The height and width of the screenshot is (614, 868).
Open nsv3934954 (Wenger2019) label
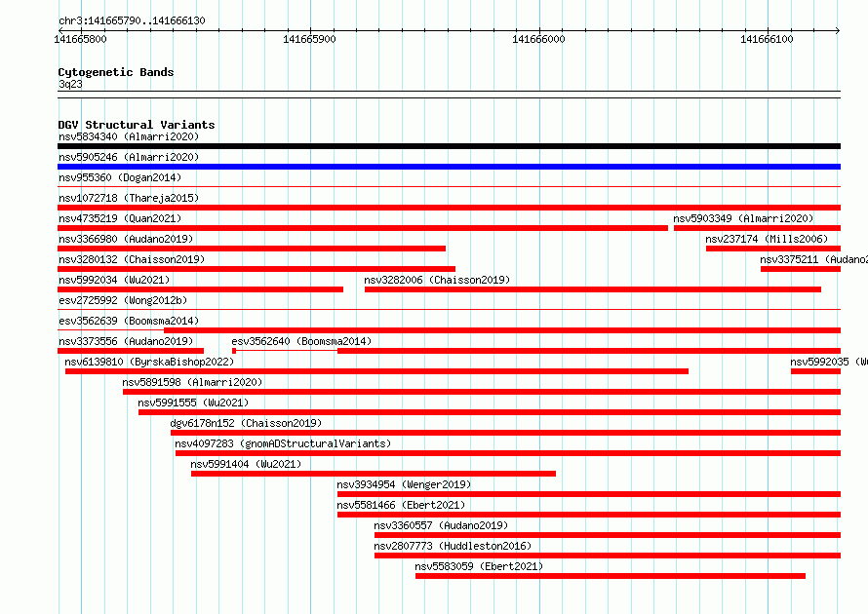(x=404, y=484)
